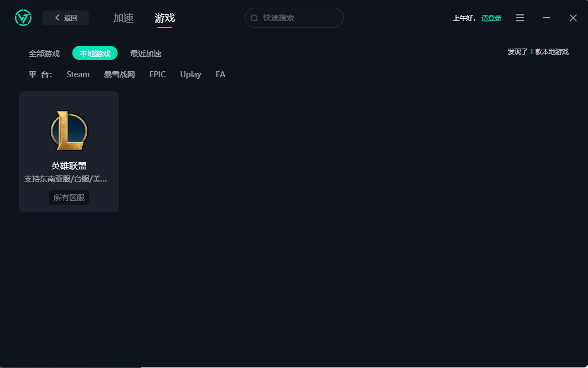Switch to the 加速 tab
Screen dimensions: 588x368
(x=123, y=18)
